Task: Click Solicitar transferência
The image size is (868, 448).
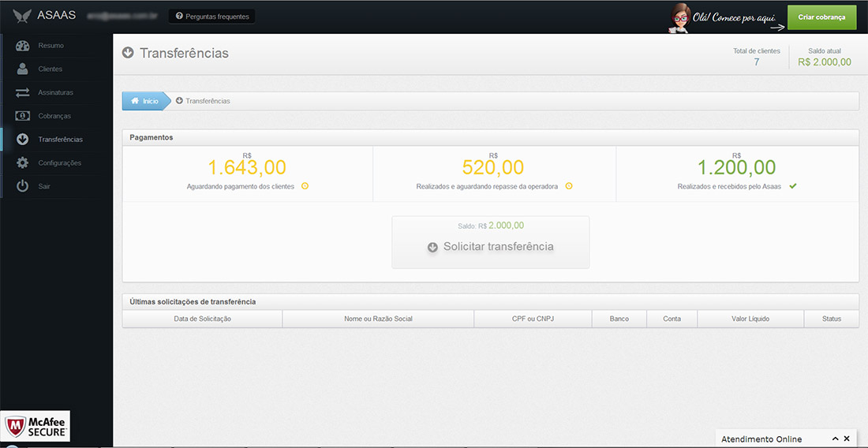Action: [491, 242]
